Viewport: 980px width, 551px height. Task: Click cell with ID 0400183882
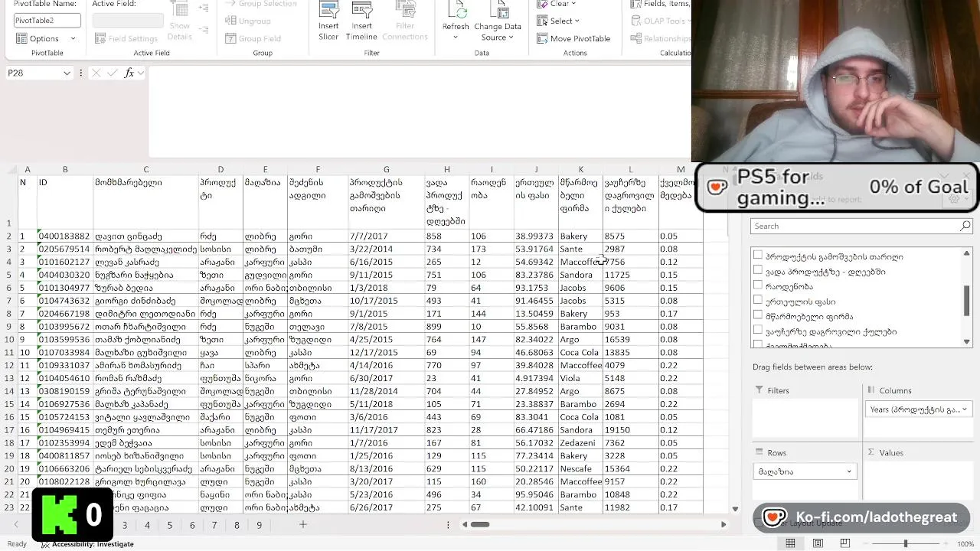(x=65, y=236)
